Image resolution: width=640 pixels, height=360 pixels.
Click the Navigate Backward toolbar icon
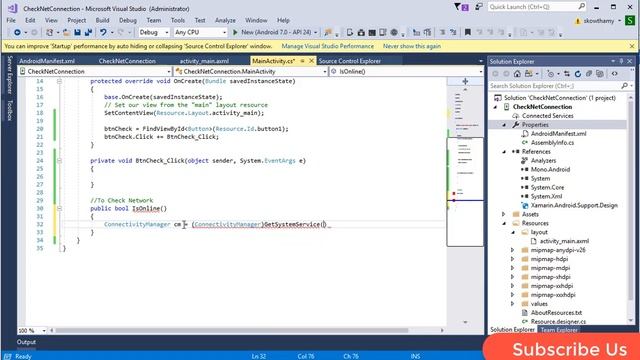17,32
